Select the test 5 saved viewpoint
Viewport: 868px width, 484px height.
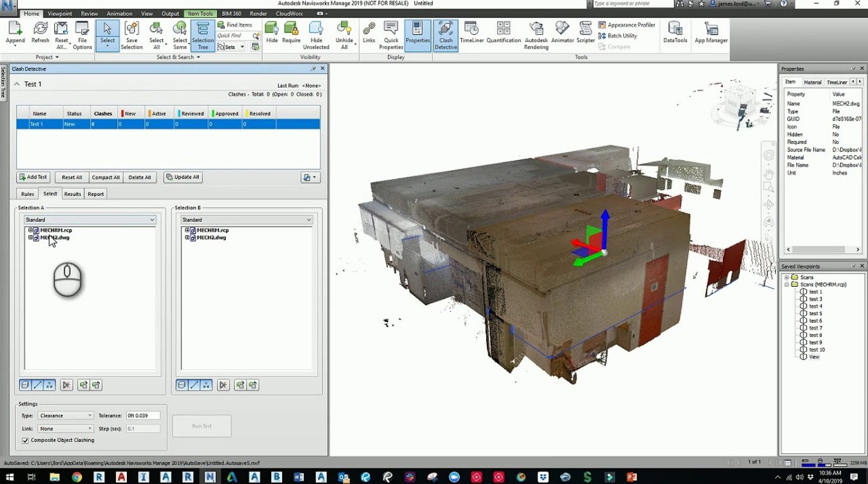[816, 313]
